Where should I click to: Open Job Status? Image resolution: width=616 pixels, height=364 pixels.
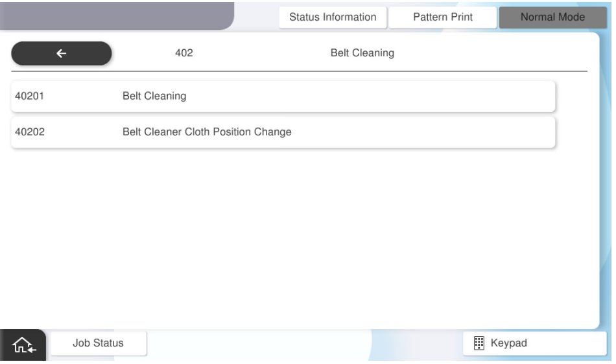pyautogui.click(x=99, y=342)
